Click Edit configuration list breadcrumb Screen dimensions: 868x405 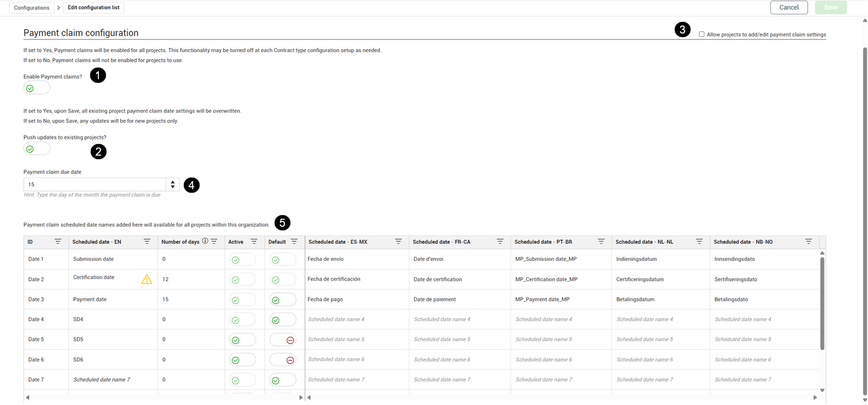tap(94, 8)
